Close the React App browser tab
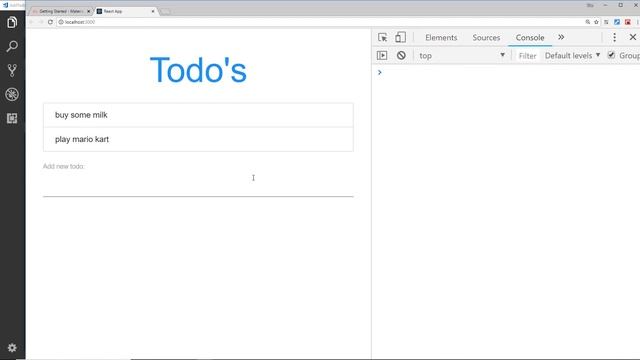Viewport: 640px width, 360px height. point(153,11)
